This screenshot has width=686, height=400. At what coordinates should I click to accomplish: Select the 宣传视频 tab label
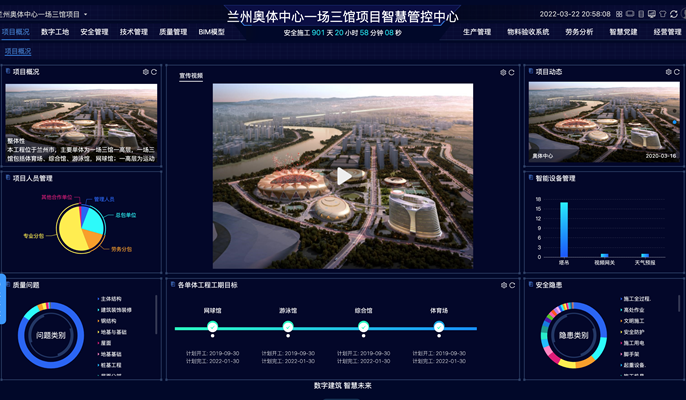click(190, 76)
